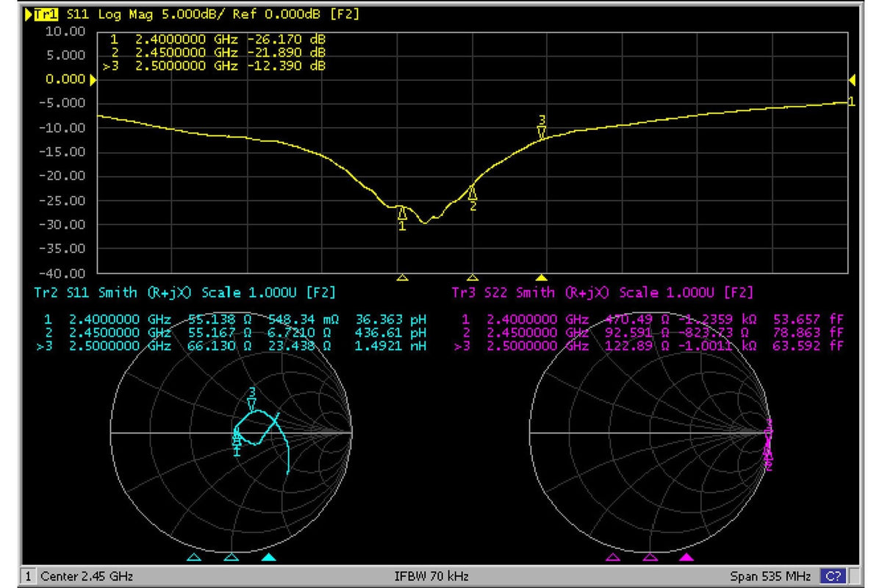Click marker 1 on the cyan Smith chart trace

237,444
